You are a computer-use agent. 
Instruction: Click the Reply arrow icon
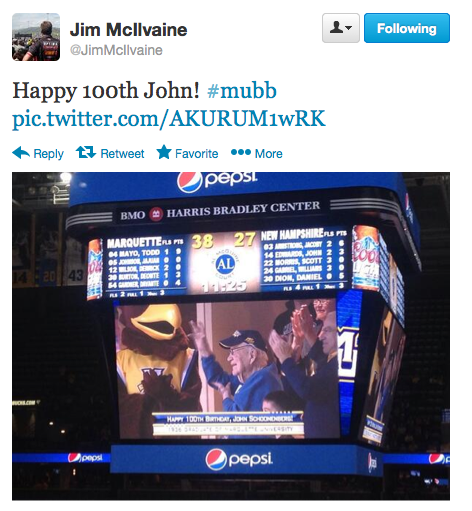[21, 153]
